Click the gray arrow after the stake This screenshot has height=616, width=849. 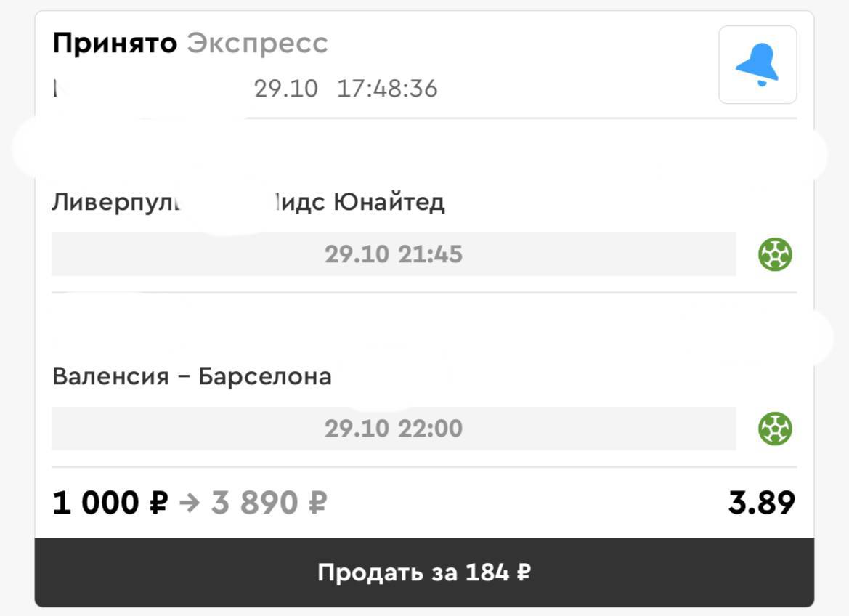tap(190, 503)
